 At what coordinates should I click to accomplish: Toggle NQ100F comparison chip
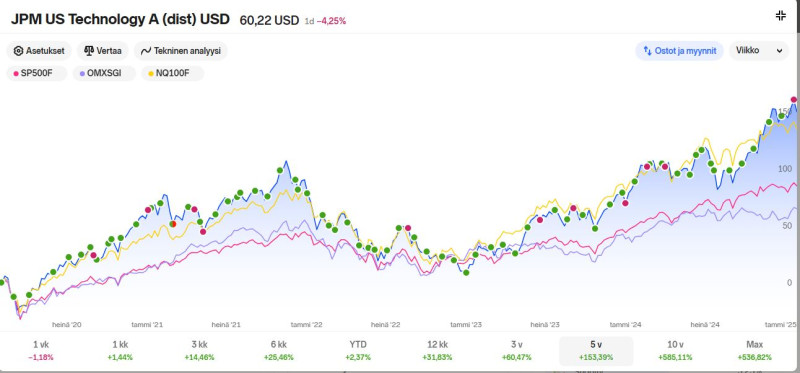[172, 73]
